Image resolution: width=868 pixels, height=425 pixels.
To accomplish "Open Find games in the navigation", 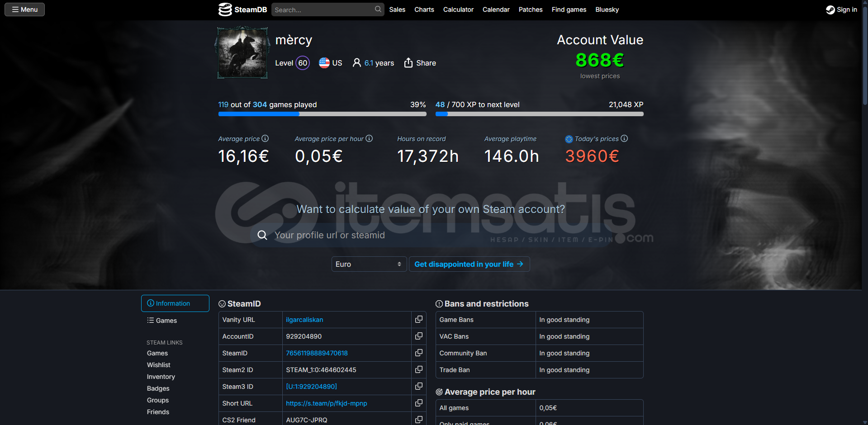I will 569,9.
